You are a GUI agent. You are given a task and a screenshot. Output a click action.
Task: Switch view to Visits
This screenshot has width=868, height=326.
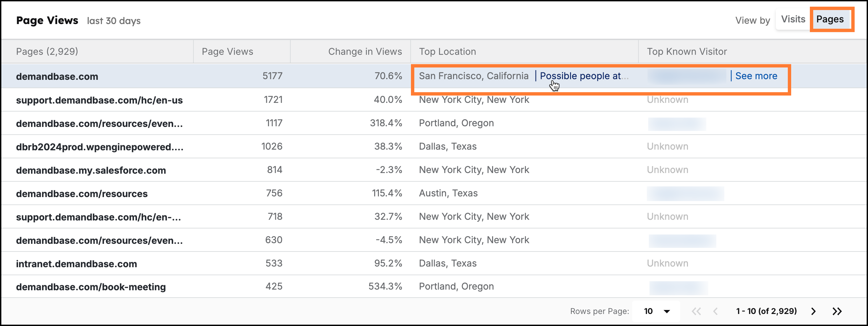tap(793, 19)
